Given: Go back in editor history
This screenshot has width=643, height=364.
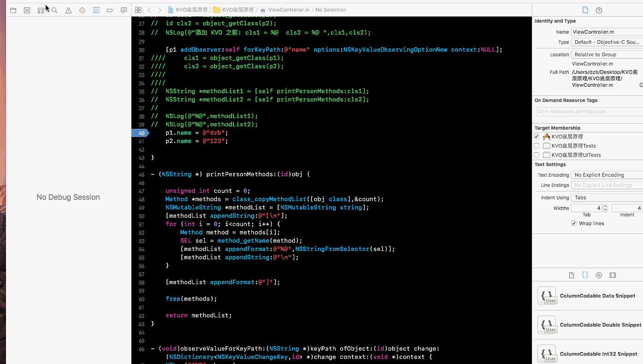Looking at the screenshot, I should point(149,10).
